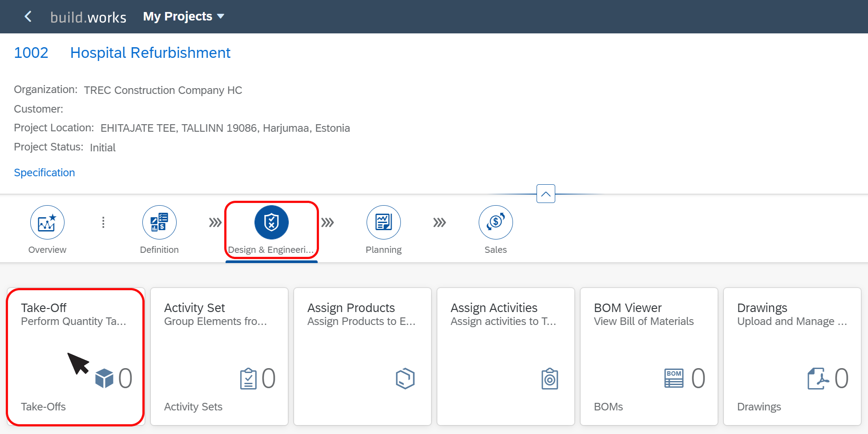Click the project location address text
868x434 pixels.
[225, 128]
